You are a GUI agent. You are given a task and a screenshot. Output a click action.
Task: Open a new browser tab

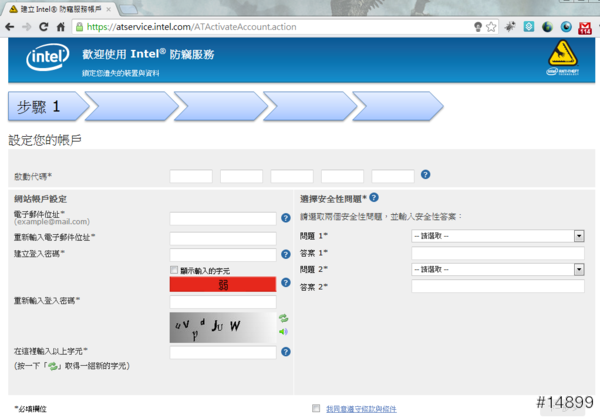coord(129,9)
